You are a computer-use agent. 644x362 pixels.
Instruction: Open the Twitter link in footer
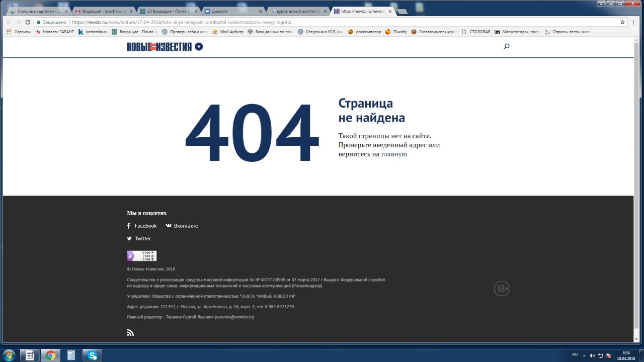click(139, 239)
